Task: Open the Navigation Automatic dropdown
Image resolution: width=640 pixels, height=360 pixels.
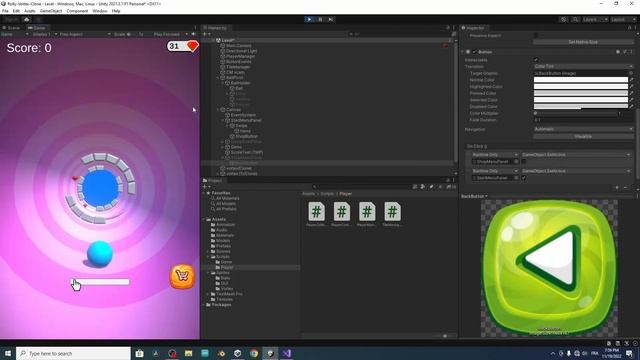Action: tap(583, 129)
